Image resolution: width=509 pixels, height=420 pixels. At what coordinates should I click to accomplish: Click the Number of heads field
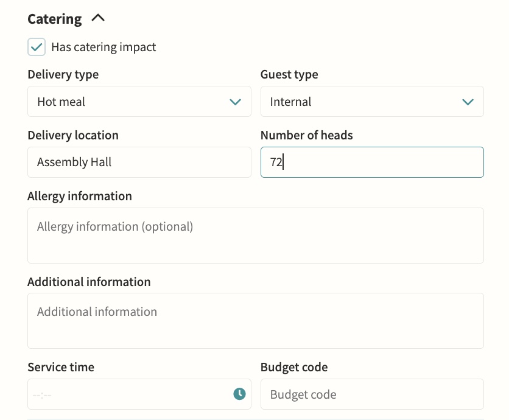pos(372,162)
